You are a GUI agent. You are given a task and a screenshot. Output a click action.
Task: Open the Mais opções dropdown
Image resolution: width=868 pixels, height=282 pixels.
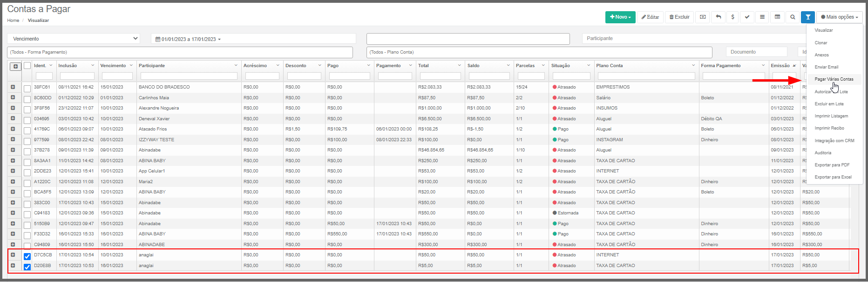[839, 17]
